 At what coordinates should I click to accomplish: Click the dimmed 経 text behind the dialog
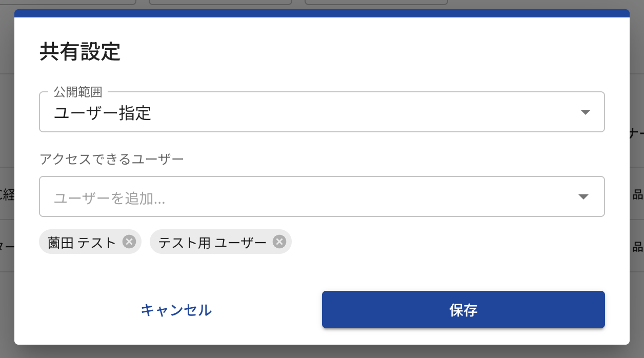[x=7, y=194]
